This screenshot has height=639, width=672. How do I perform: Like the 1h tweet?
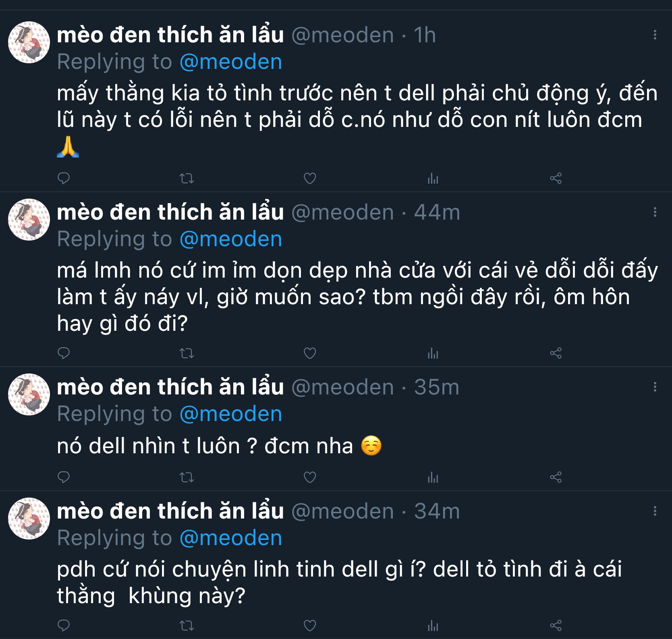coord(309,178)
